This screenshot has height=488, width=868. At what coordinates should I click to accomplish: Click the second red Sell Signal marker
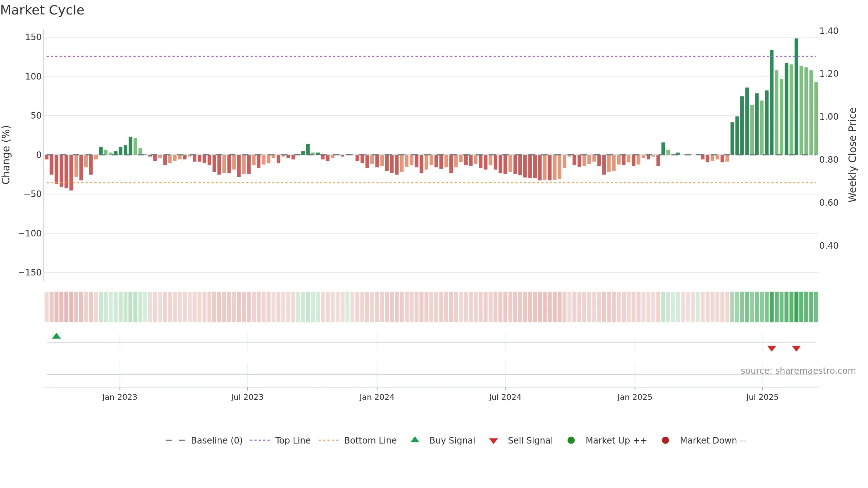[x=796, y=348]
